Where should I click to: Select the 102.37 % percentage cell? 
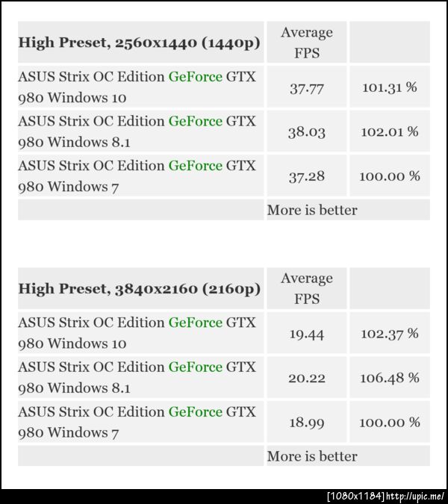pyautogui.click(x=389, y=334)
